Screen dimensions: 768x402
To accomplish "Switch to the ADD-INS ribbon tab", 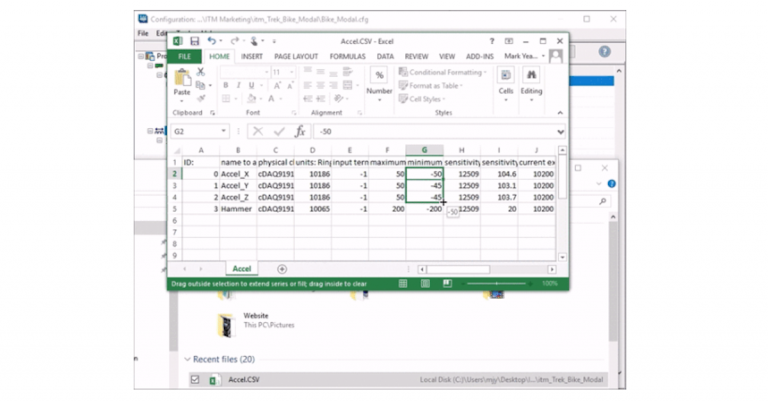I will tap(480, 56).
